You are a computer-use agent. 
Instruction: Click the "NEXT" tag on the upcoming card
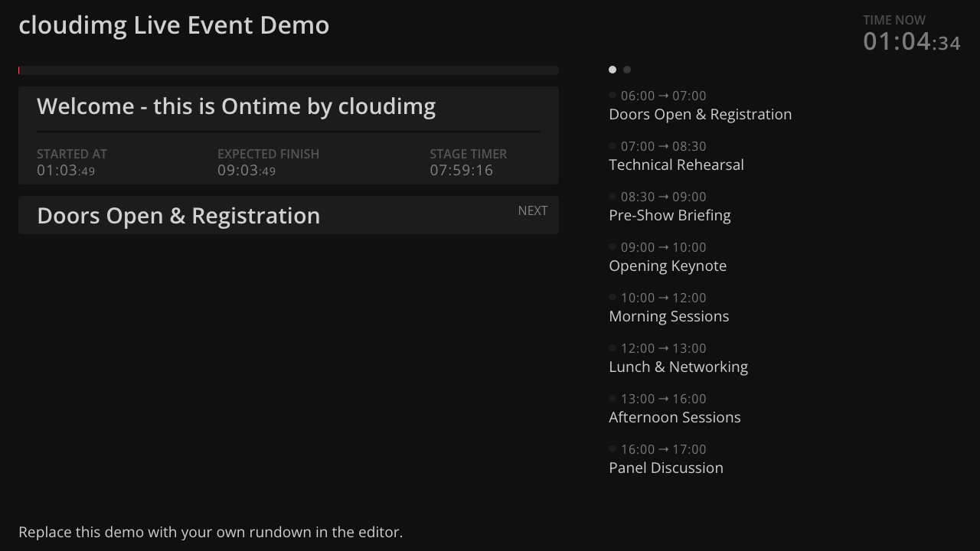(533, 210)
